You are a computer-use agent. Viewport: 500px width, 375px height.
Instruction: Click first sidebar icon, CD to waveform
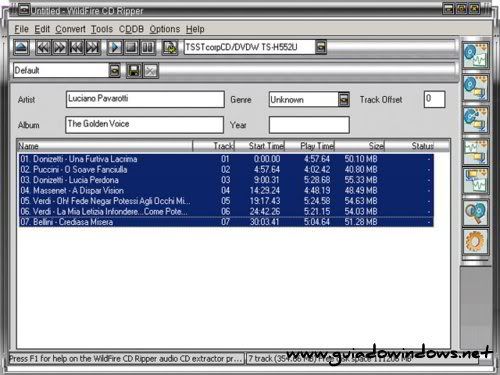476,55
